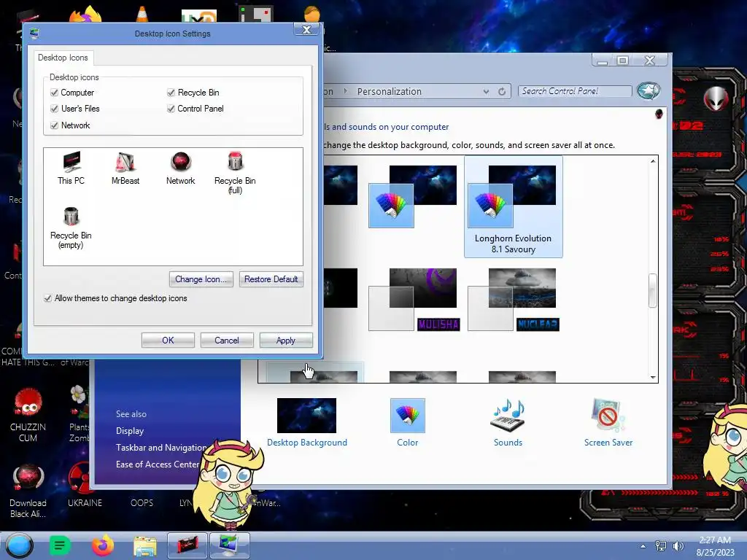Select the Network icon in the icon preview list
Viewport: 747px width, 560px height.
tap(181, 168)
